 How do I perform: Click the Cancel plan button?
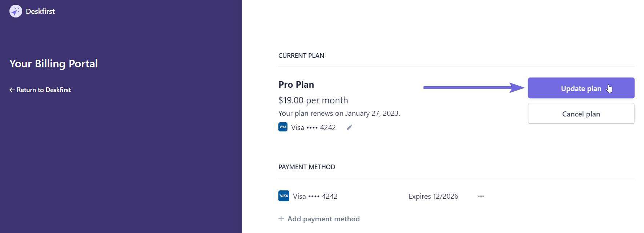click(581, 114)
